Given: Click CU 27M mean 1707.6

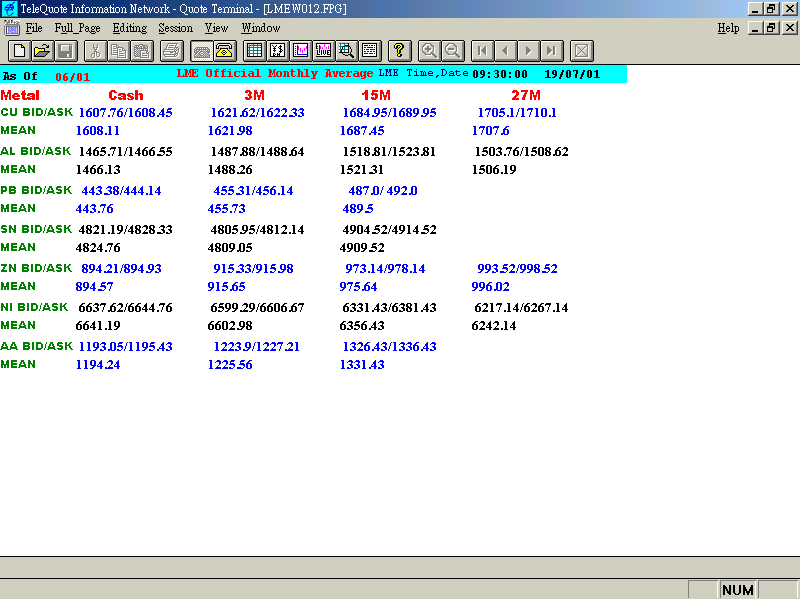Looking at the screenshot, I should click(x=490, y=131).
